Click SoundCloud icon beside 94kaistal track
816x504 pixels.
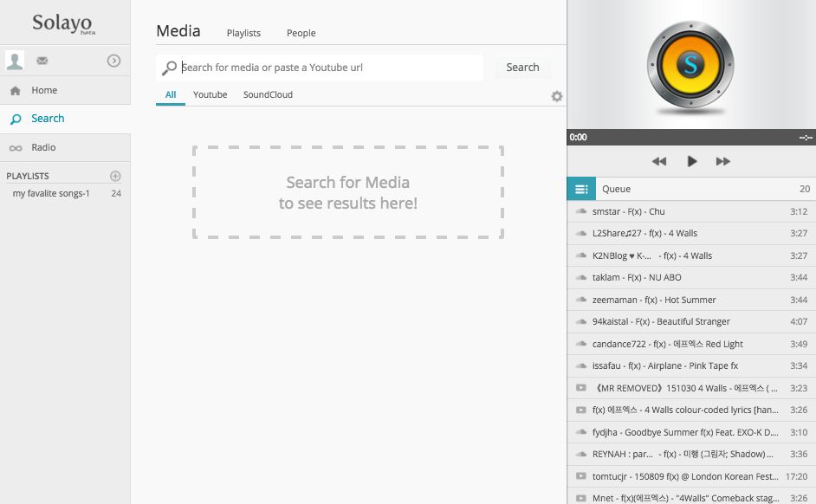click(580, 322)
